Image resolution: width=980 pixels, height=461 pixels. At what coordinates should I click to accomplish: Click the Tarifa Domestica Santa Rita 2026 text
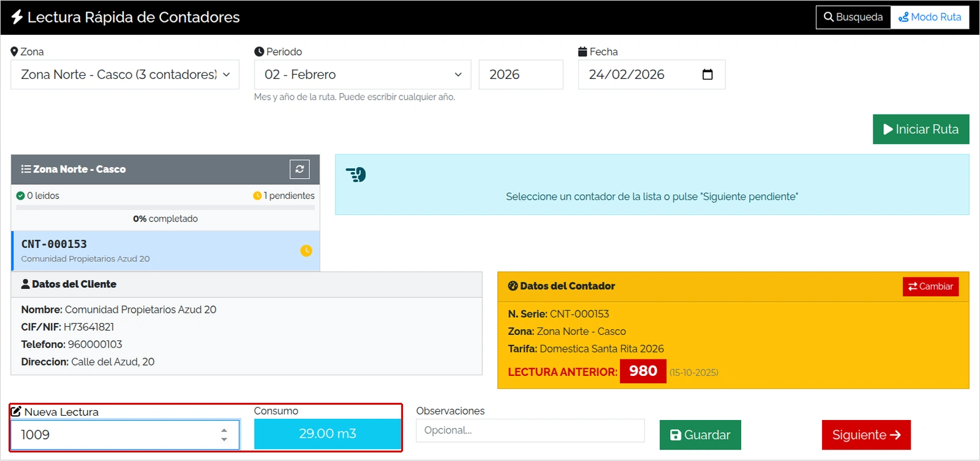(586, 349)
